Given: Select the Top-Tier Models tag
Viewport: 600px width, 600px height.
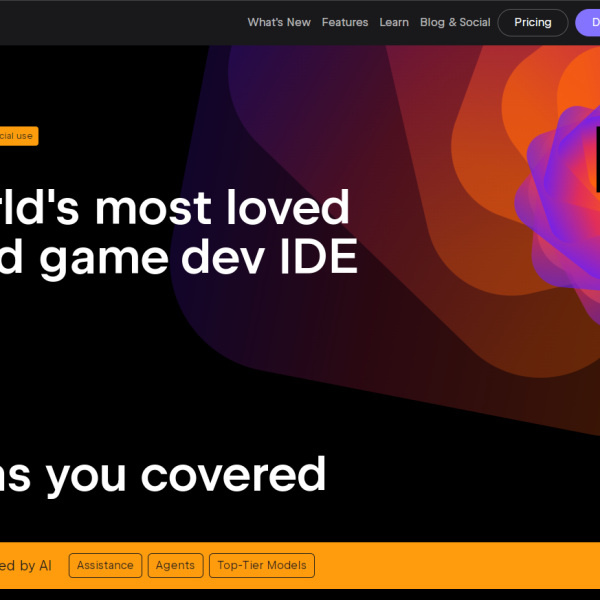Looking at the screenshot, I should [x=262, y=565].
